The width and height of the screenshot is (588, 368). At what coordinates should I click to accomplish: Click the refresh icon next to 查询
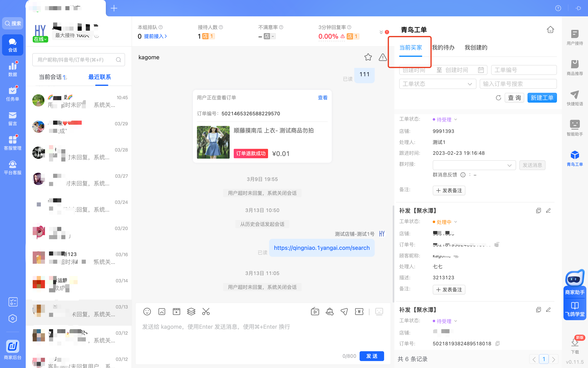point(498,98)
